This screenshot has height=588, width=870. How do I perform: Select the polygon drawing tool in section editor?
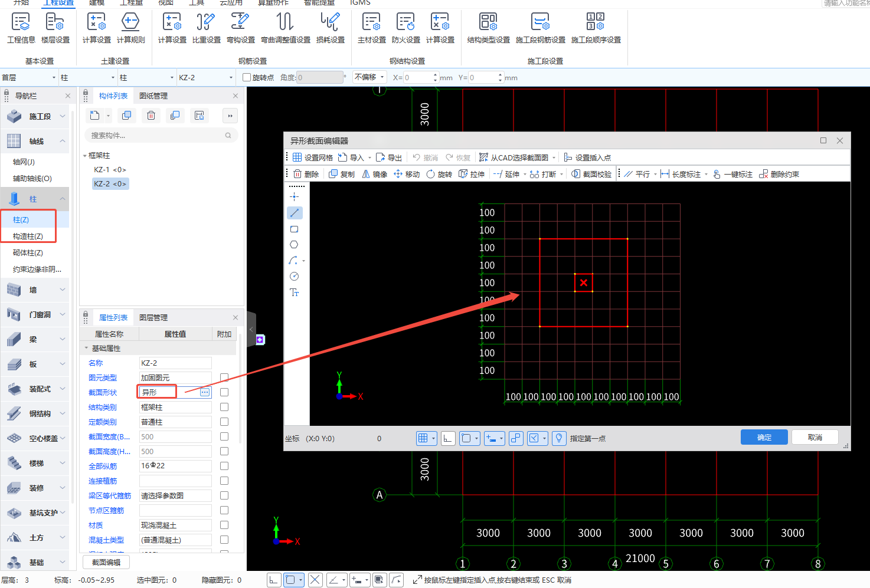coord(295,245)
